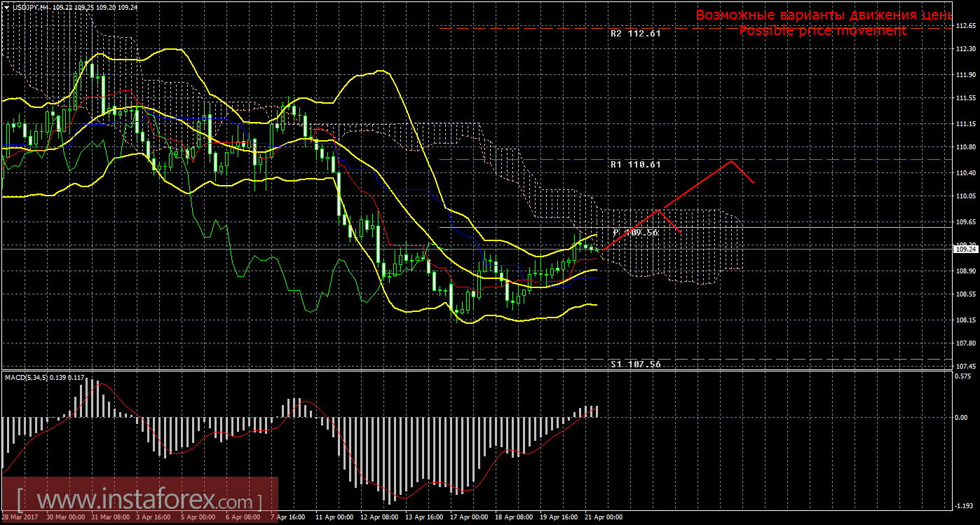Click the -1.193 MACD scale label
Viewport: 980px width, 525px height.
click(965, 506)
